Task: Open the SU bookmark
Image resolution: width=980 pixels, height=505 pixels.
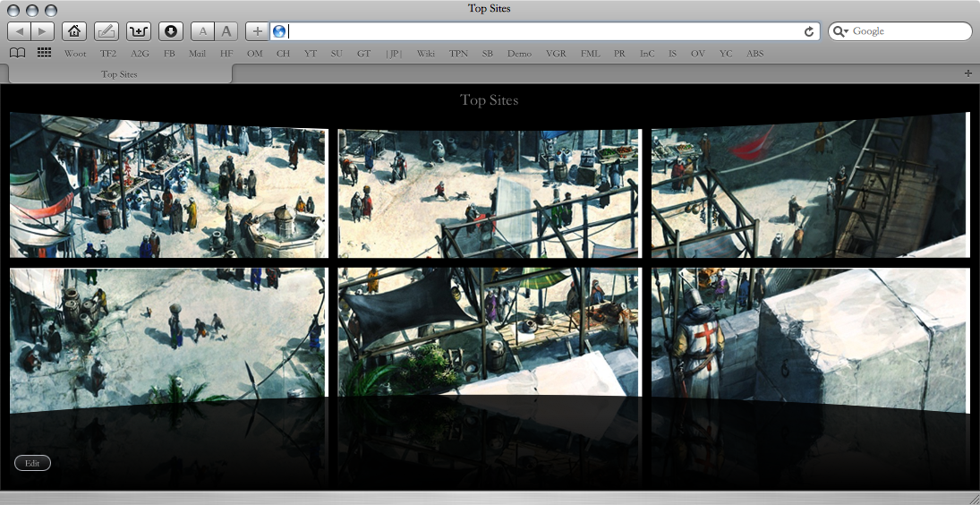Action: point(337,54)
